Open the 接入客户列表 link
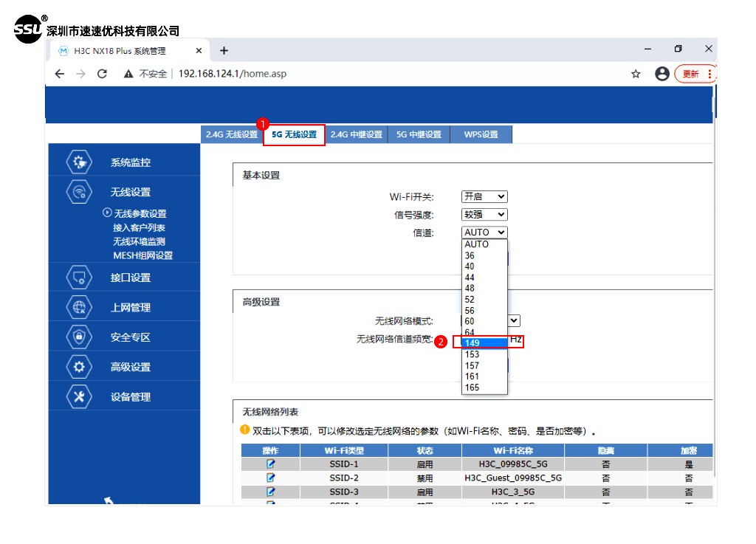This screenshot has width=756, height=544. pos(139,228)
